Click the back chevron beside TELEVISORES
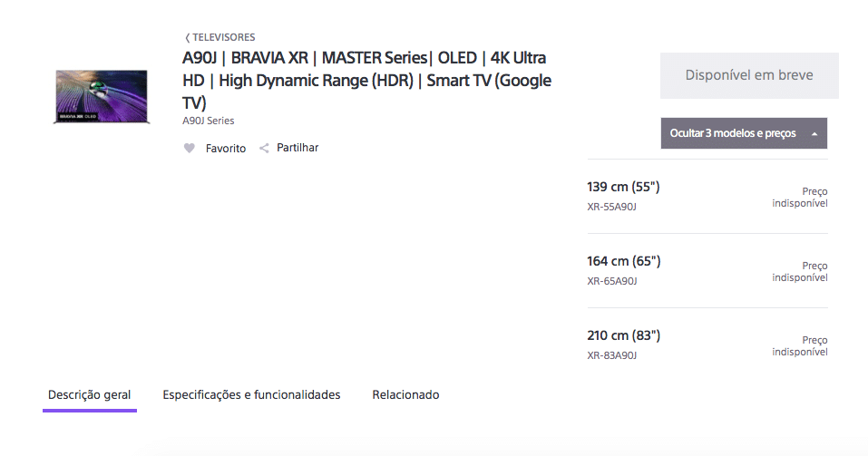Viewport: 868px width, 456px height. [187, 38]
